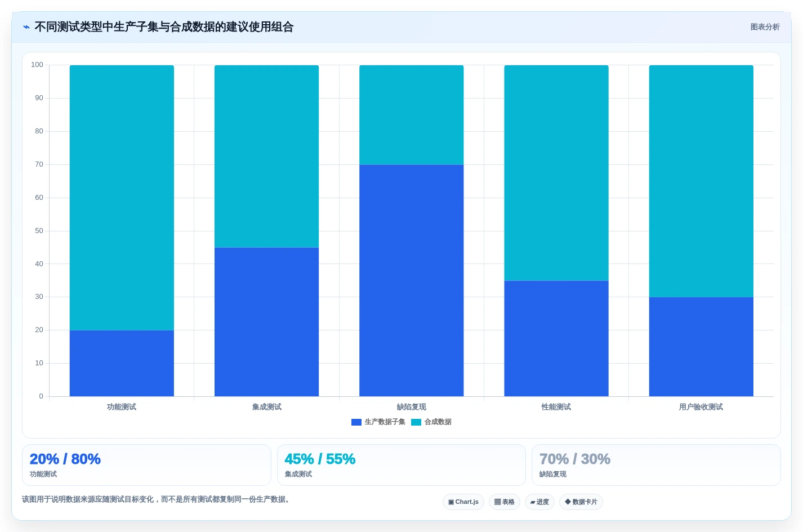Click the y-axis value 0
The height and width of the screenshot is (532, 803).
coord(41,396)
